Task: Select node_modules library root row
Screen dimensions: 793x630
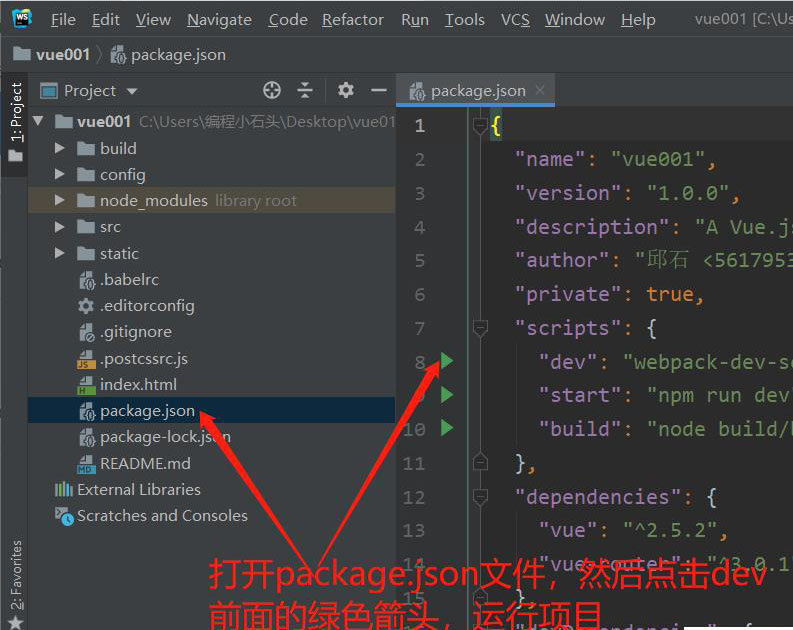Action: point(211,201)
